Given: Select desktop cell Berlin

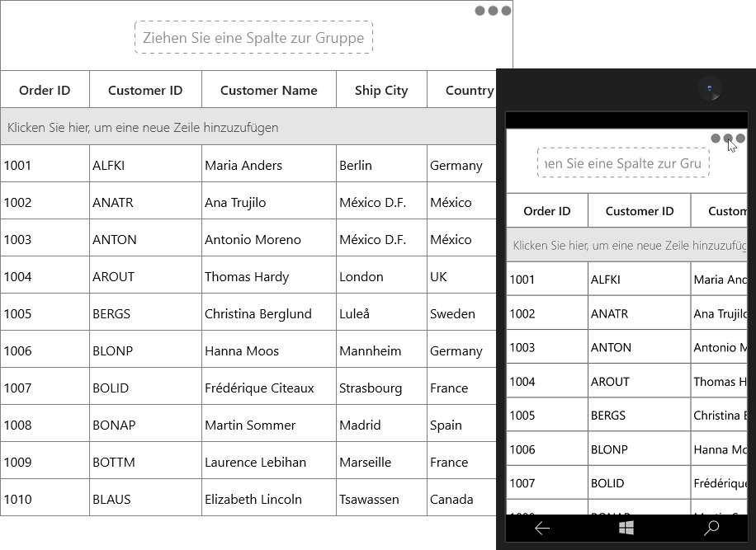Looking at the screenshot, I should click(381, 165).
